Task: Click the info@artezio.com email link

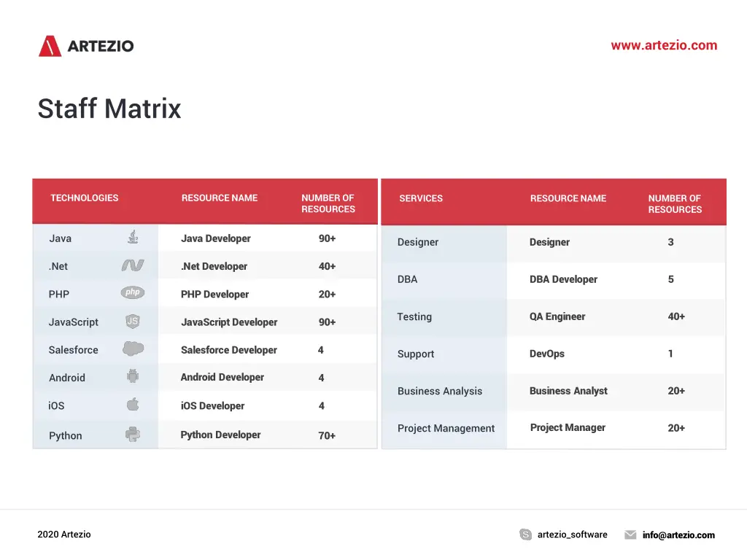Action: tap(678, 534)
